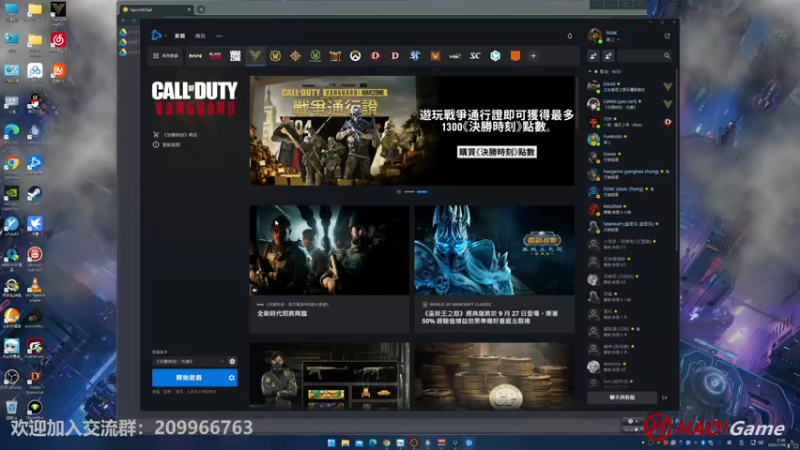
Task: Open the notifications bell
Action: [x=570, y=36]
